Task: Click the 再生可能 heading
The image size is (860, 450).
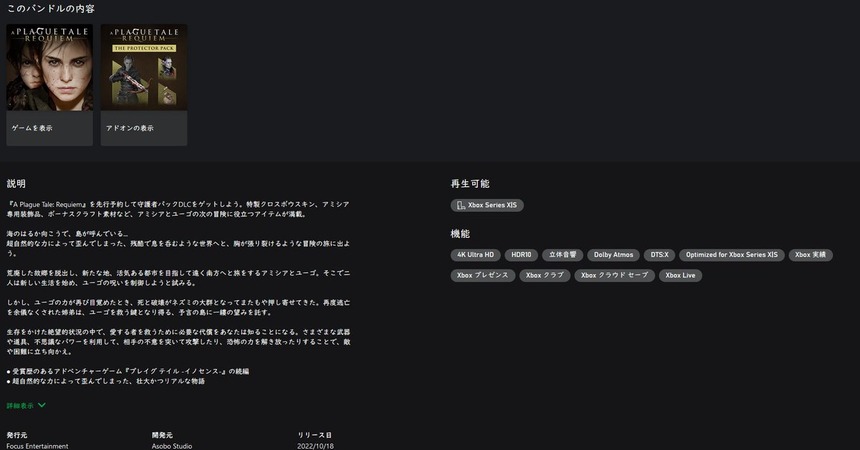Action: click(470, 184)
